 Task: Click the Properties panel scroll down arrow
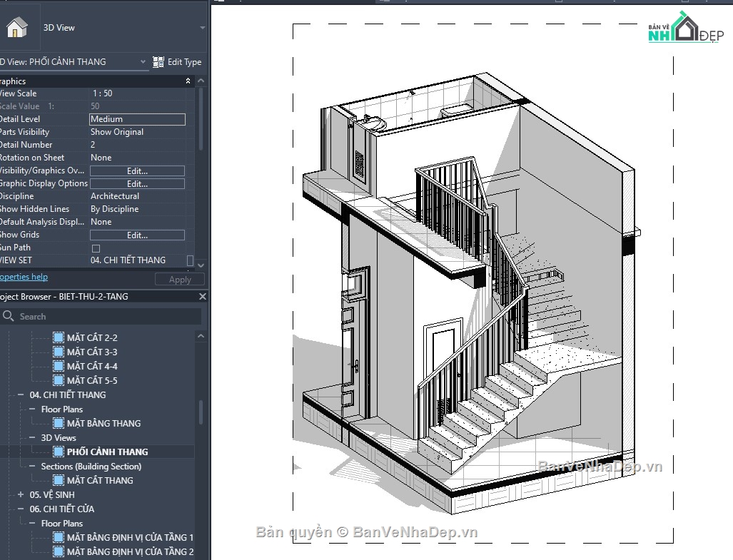tap(201, 265)
